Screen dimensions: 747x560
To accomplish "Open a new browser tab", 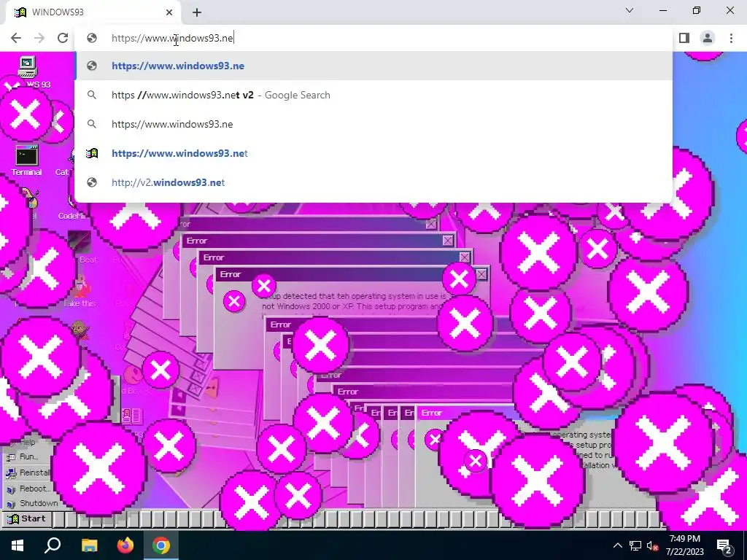I will (197, 12).
